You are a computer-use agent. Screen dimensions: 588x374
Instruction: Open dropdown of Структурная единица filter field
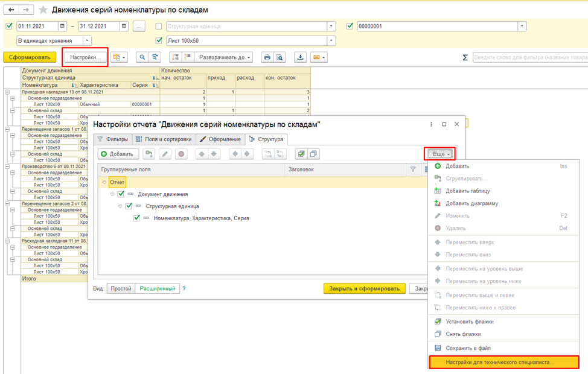tap(331, 26)
